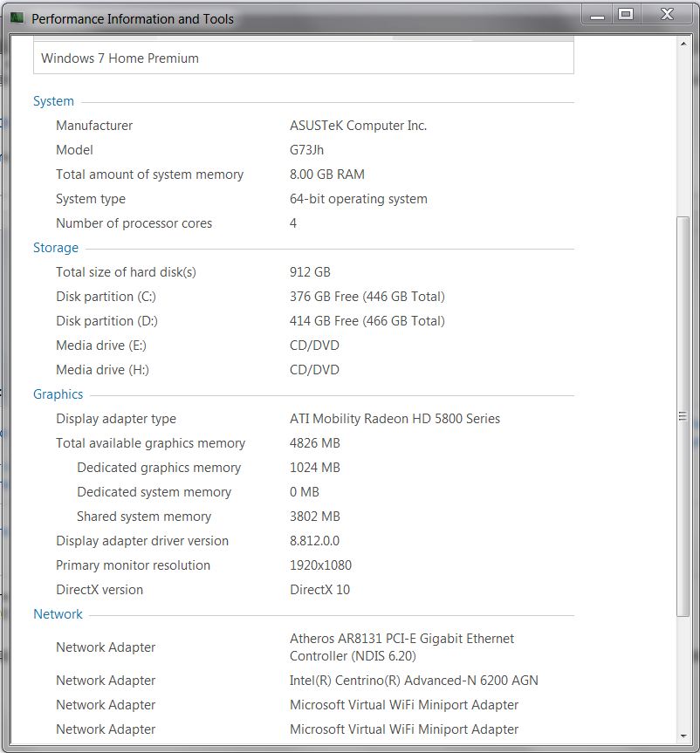Select the Storage section heading

(x=56, y=248)
